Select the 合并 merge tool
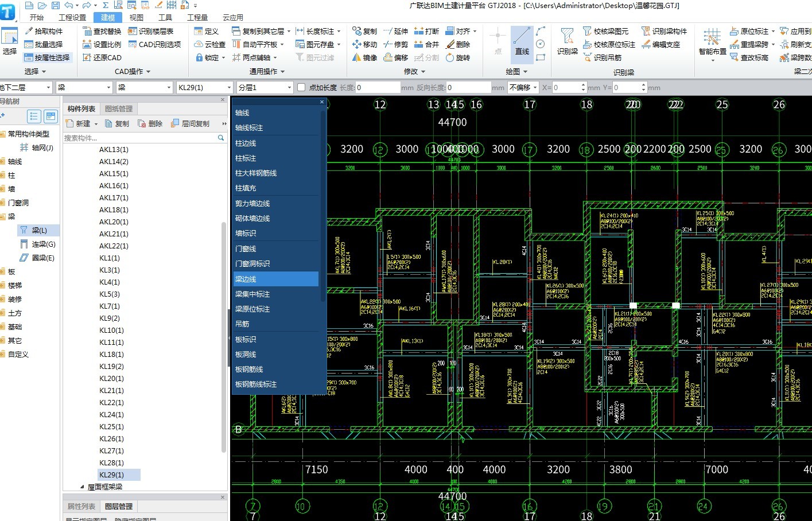The image size is (812, 521). pyautogui.click(x=426, y=44)
